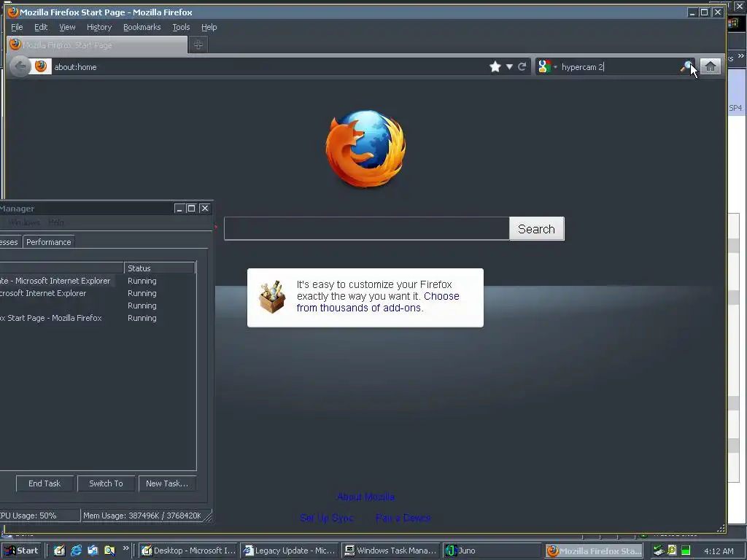The image size is (747, 560).
Task: Open the Edit menu in Firefox
Action: click(x=41, y=27)
